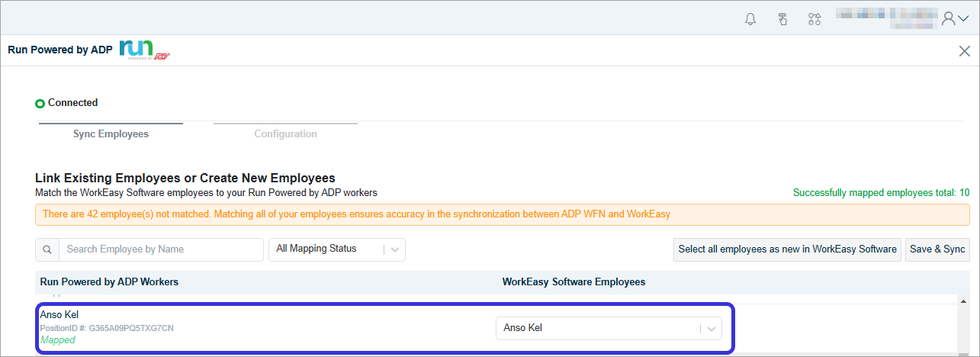This screenshot has height=357, width=980.
Task: Click the Successfully mapped employees total text
Action: pyautogui.click(x=882, y=193)
